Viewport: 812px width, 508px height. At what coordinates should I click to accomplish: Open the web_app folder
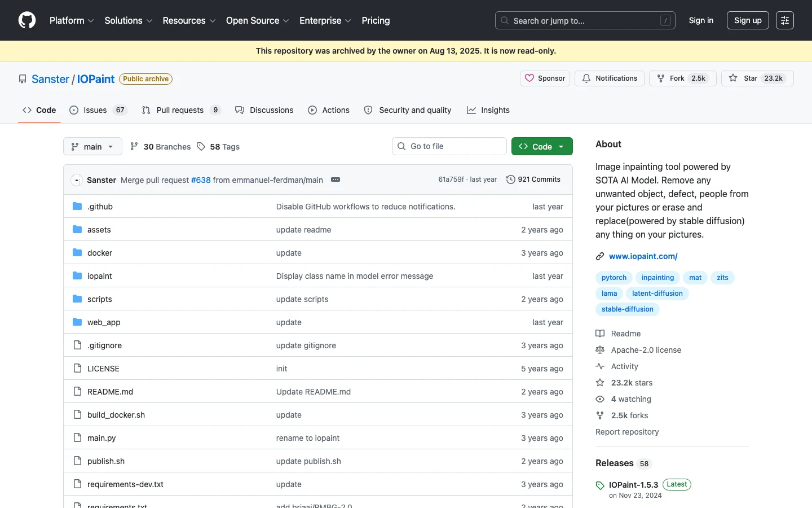104,322
